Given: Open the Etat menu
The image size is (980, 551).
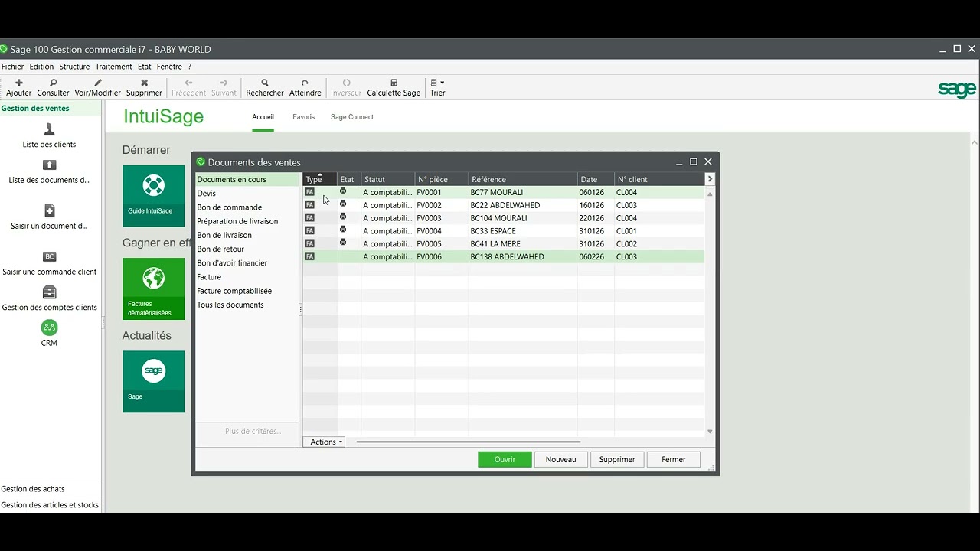Looking at the screenshot, I should pos(145,67).
